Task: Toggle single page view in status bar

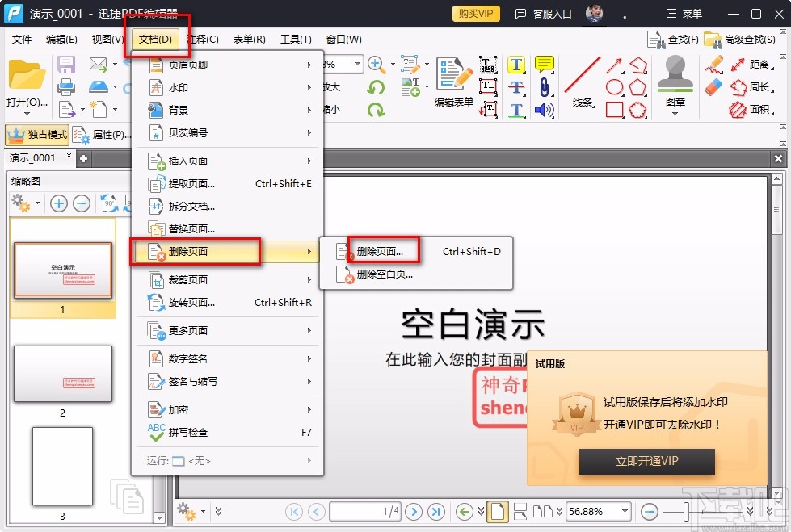Action: pyautogui.click(x=496, y=512)
